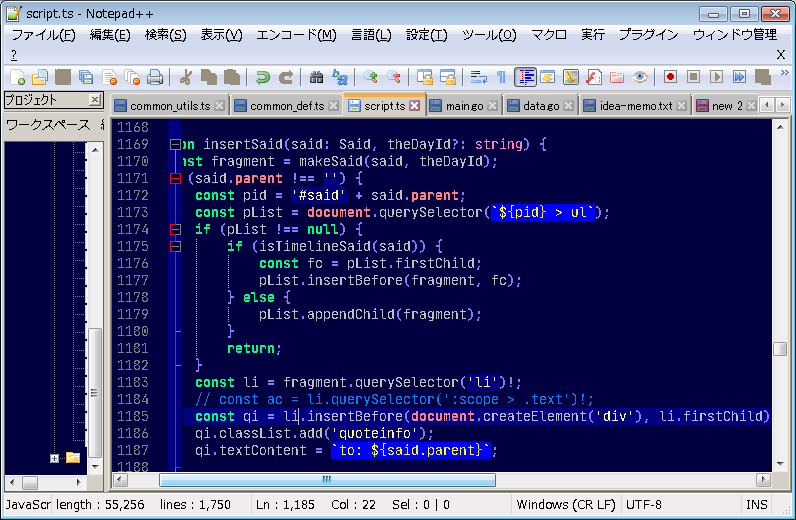This screenshot has width=796, height=520.
Task: Toggle synchronized vertical scrolling lock icon
Action: pos(424,77)
